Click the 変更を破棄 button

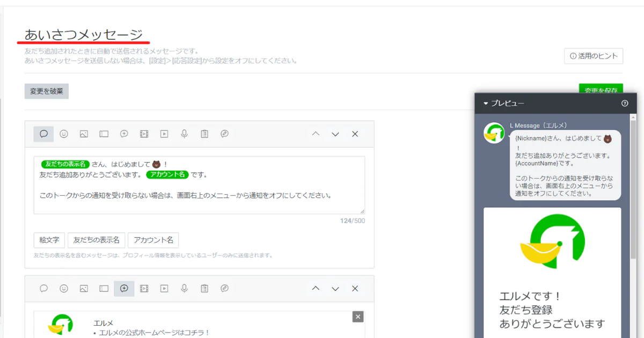point(47,91)
